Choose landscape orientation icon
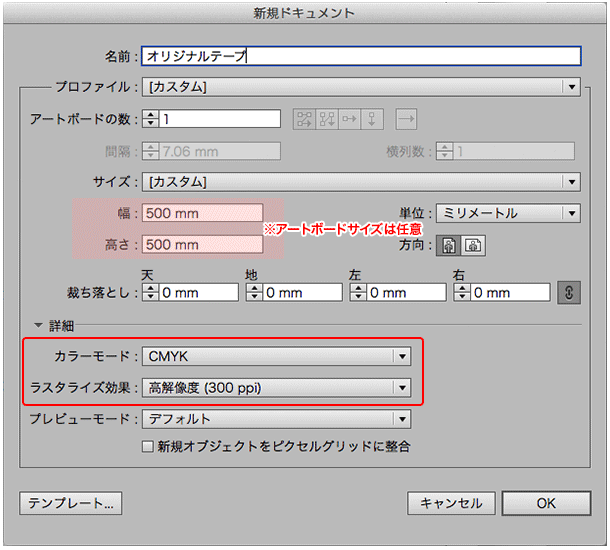The height and width of the screenshot is (550, 610). [472, 245]
